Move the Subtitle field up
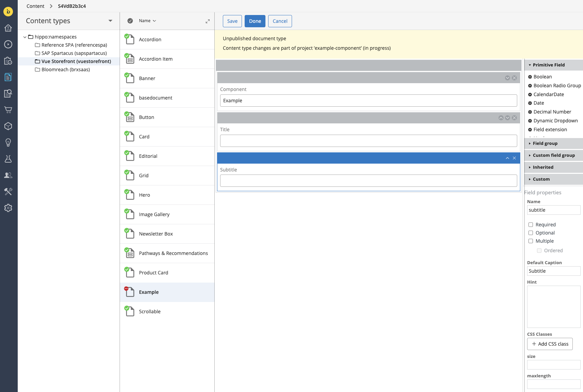The image size is (583, 392). point(507,158)
